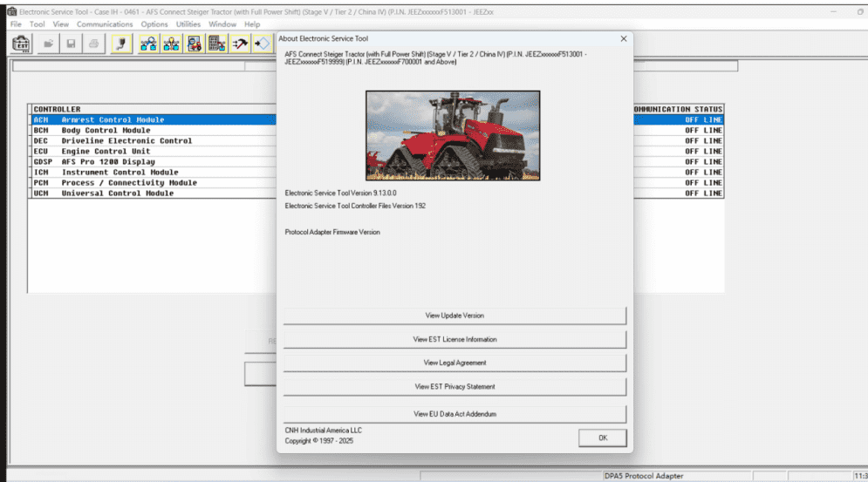The width and height of the screenshot is (868, 482).
Task: Click the red vehicle toolbar icon
Action: coord(195,44)
